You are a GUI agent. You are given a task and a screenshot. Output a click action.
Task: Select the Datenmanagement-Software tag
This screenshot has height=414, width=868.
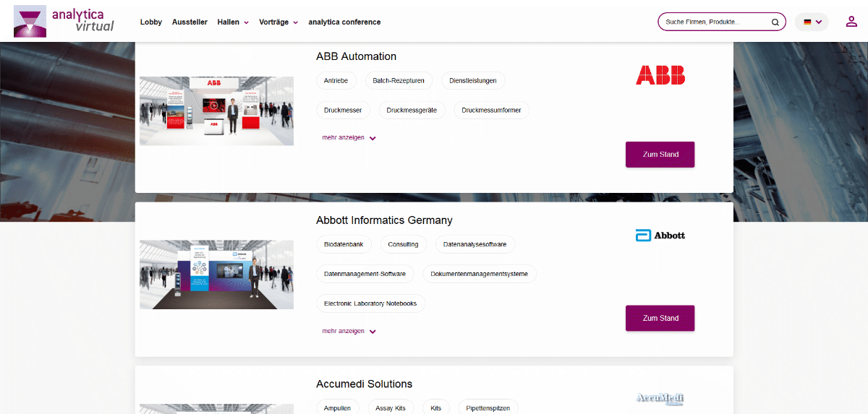(x=365, y=274)
